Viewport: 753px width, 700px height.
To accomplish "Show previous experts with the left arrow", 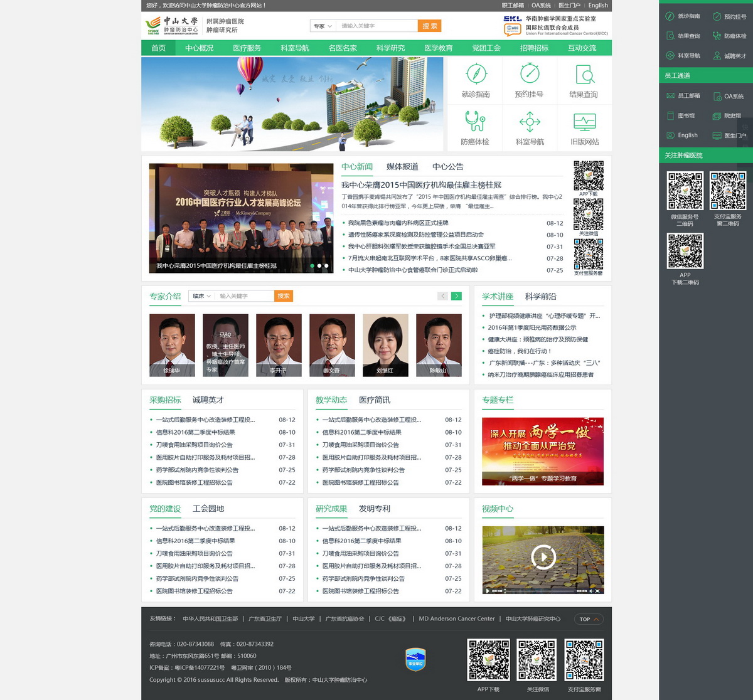I will (x=442, y=296).
